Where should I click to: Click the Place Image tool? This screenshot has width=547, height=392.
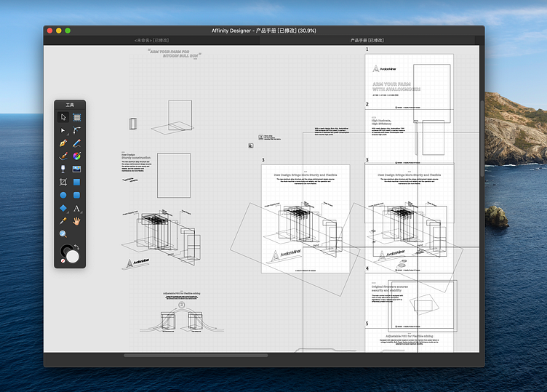(x=77, y=169)
